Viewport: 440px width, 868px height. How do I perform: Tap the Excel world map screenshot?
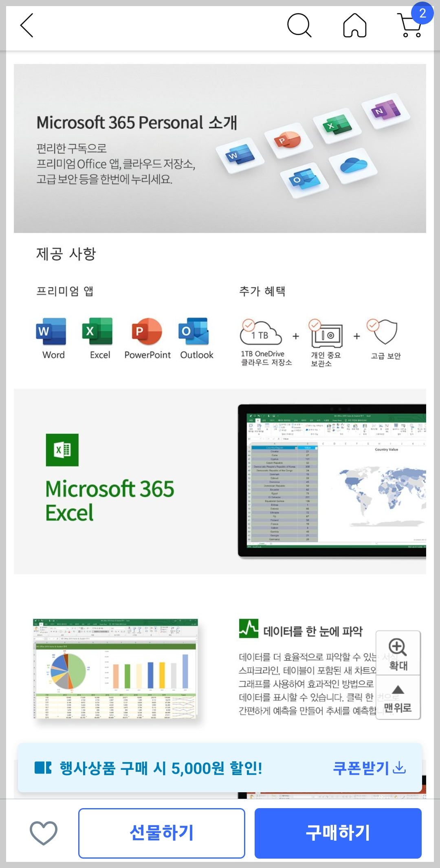(x=332, y=481)
